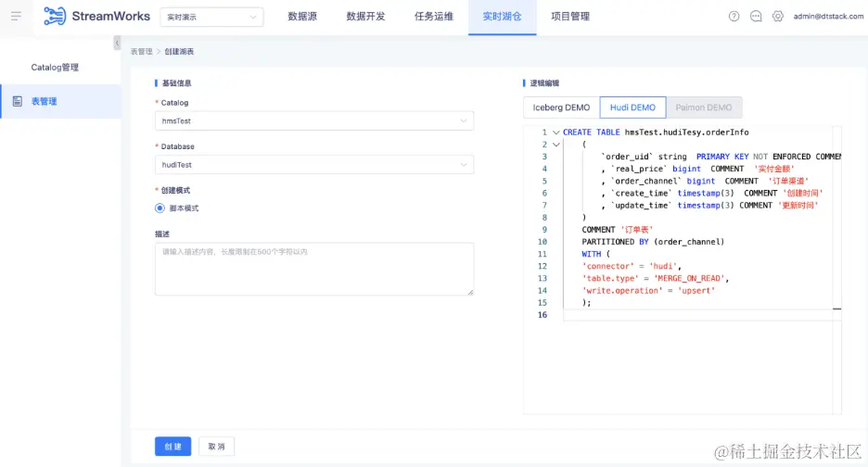Open the project selector dropdown 实时演示
This screenshot has height=467, width=868.
211,18
